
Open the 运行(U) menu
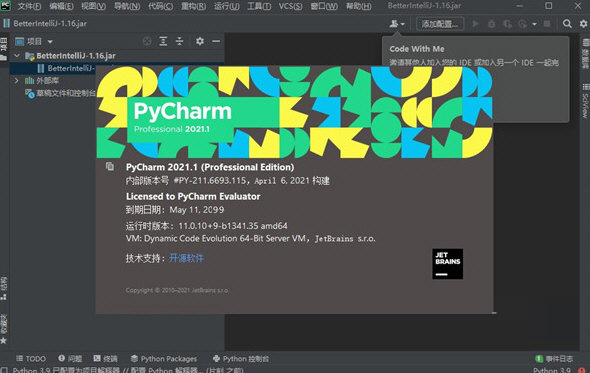[227, 6]
